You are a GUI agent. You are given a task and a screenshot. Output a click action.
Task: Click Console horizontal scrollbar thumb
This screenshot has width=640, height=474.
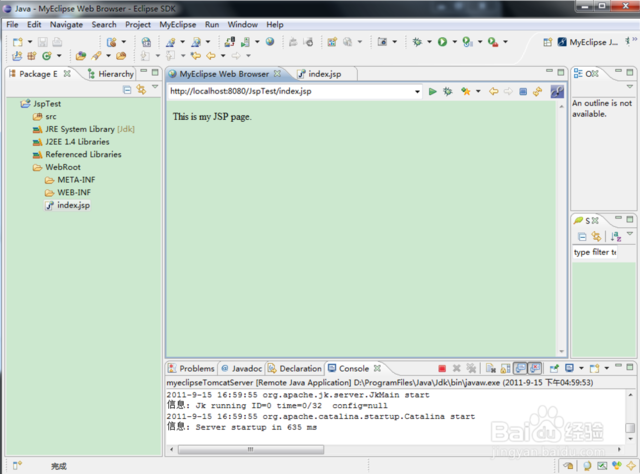coord(251,450)
